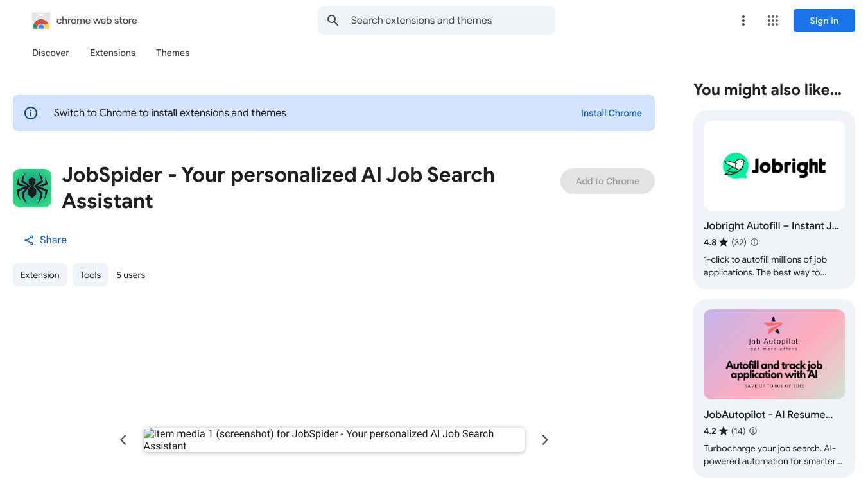Click the info icon in Chrome banner

click(31, 113)
